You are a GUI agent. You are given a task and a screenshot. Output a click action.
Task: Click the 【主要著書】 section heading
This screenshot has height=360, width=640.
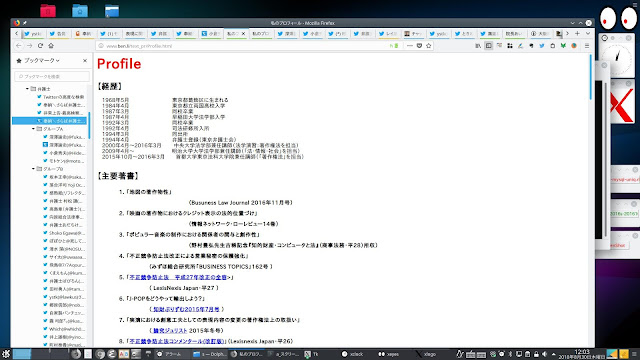[x=118, y=176]
